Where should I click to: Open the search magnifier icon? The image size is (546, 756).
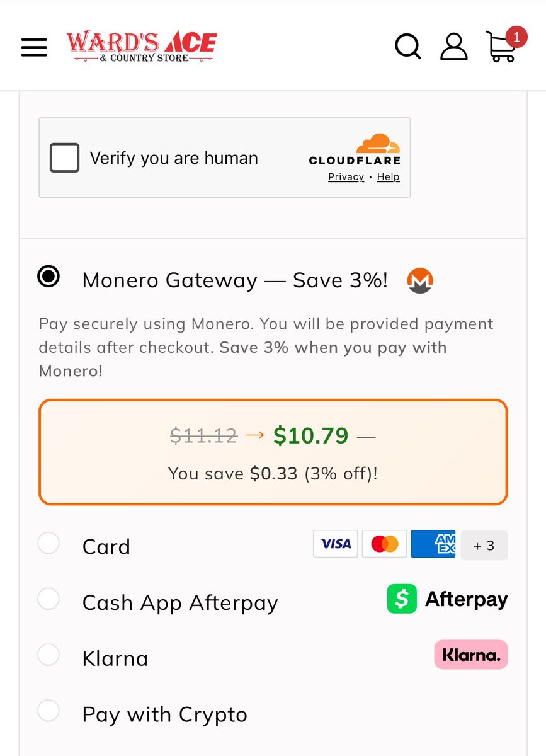click(407, 47)
